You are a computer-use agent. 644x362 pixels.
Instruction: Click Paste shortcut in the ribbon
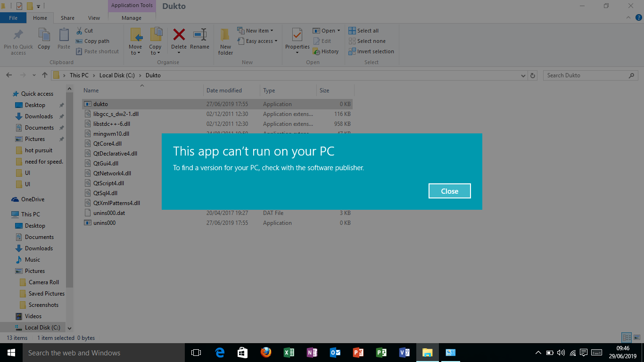97,51
